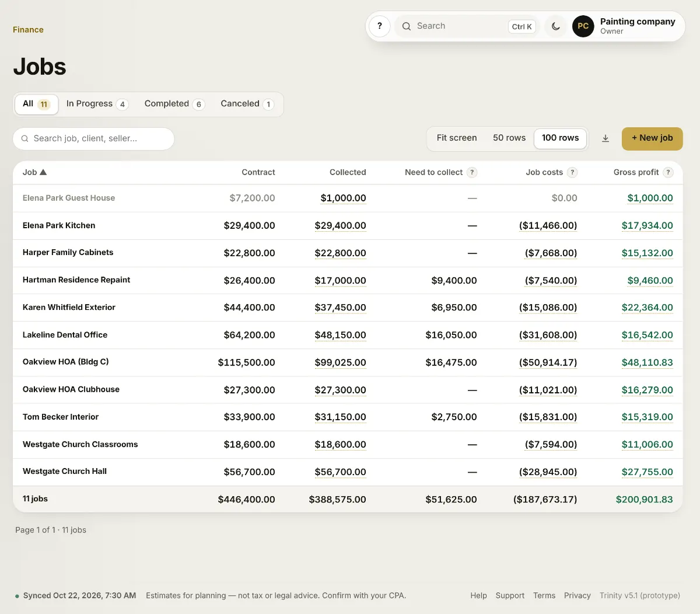Open Tom Becker Interior job
This screenshot has width=700, height=614.
61,417
